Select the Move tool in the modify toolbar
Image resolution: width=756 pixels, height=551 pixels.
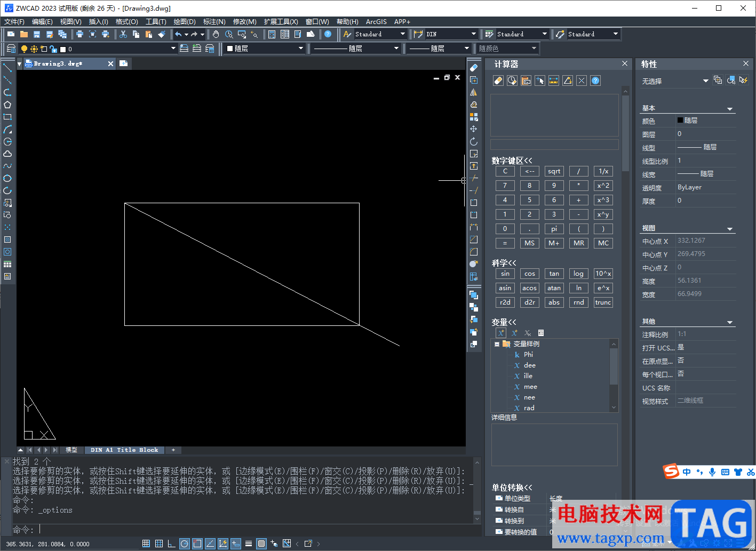473,129
